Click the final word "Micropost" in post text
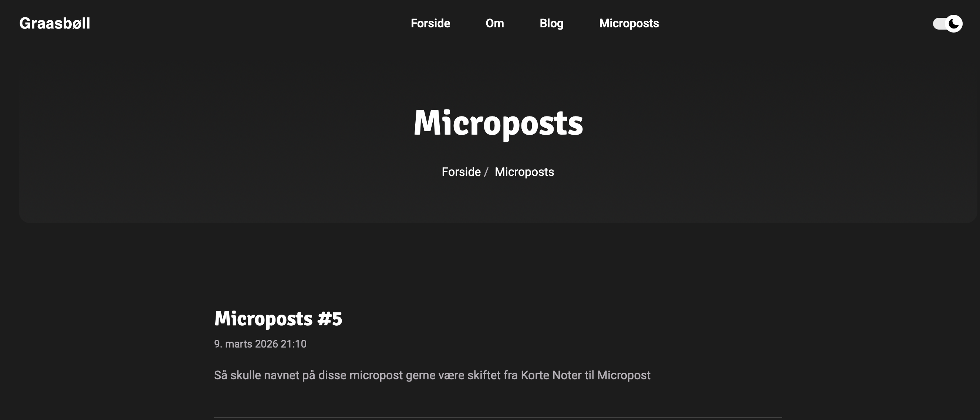Viewport: 980px width, 420px height. click(x=624, y=376)
